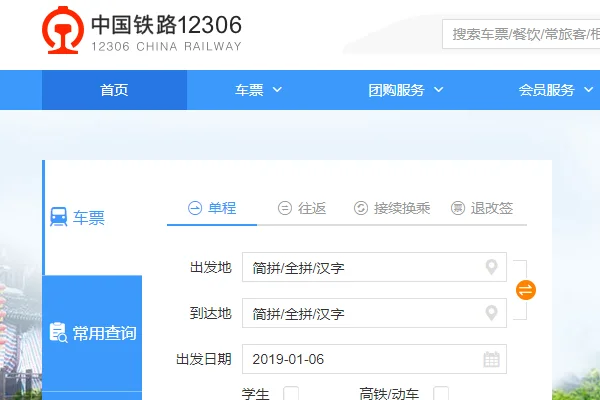The height and width of the screenshot is (400, 600).
Task: Open the 首页 navigation item
Action: tap(114, 90)
